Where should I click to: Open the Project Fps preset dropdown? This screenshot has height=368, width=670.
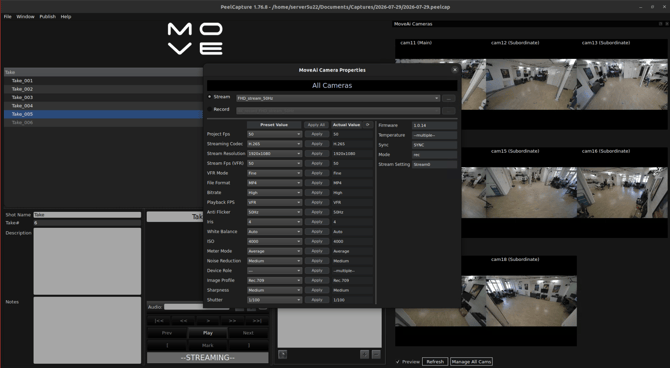click(274, 134)
